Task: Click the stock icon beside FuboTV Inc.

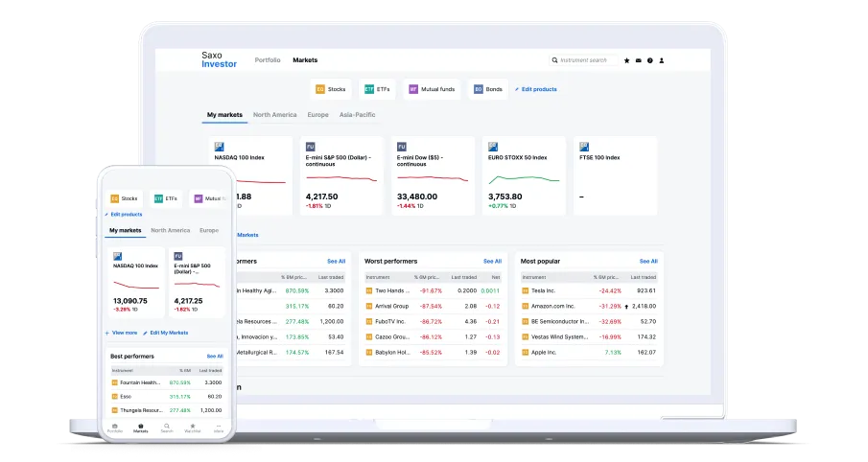Action: (x=369, y=321)
